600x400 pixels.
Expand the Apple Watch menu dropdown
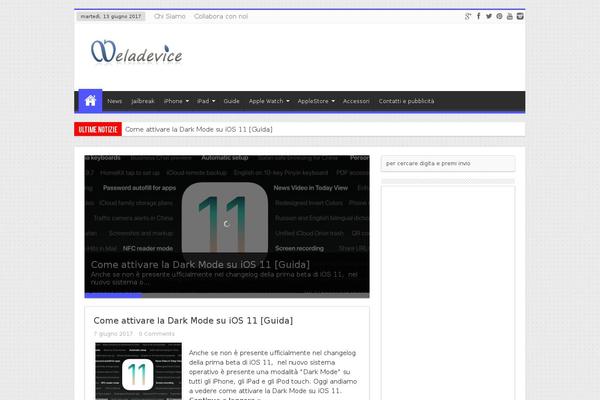[269, 101]
